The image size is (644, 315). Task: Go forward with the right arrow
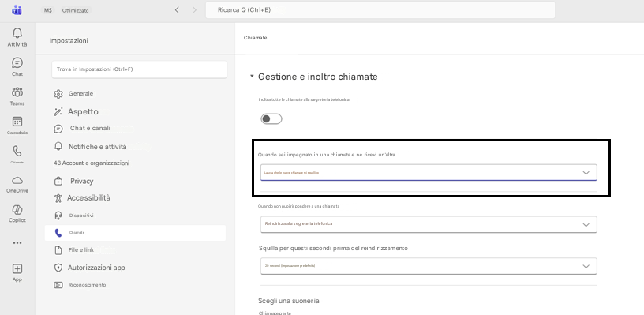pyautogui.click(x=194, y=10)
